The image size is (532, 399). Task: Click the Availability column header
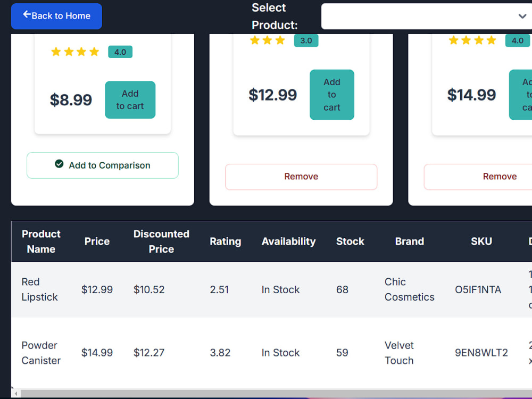[289, 242]
